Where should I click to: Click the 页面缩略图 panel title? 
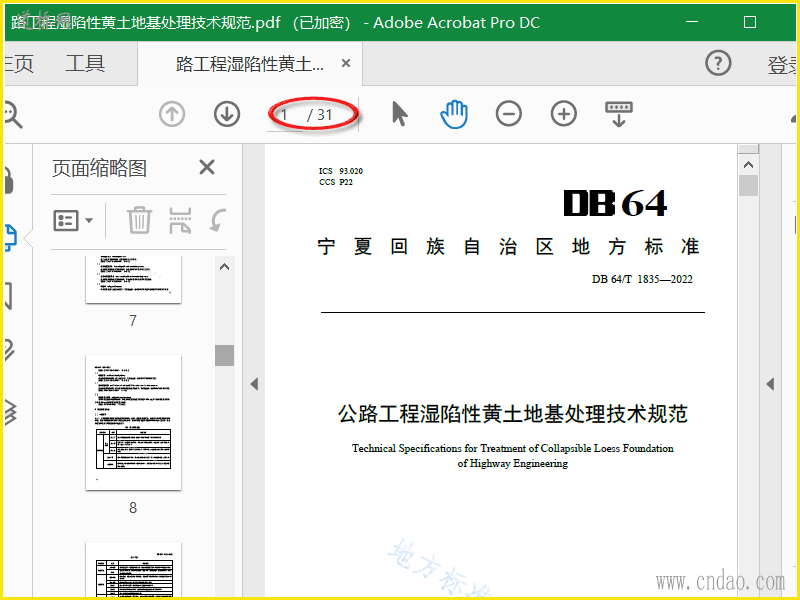click(99, 168)
